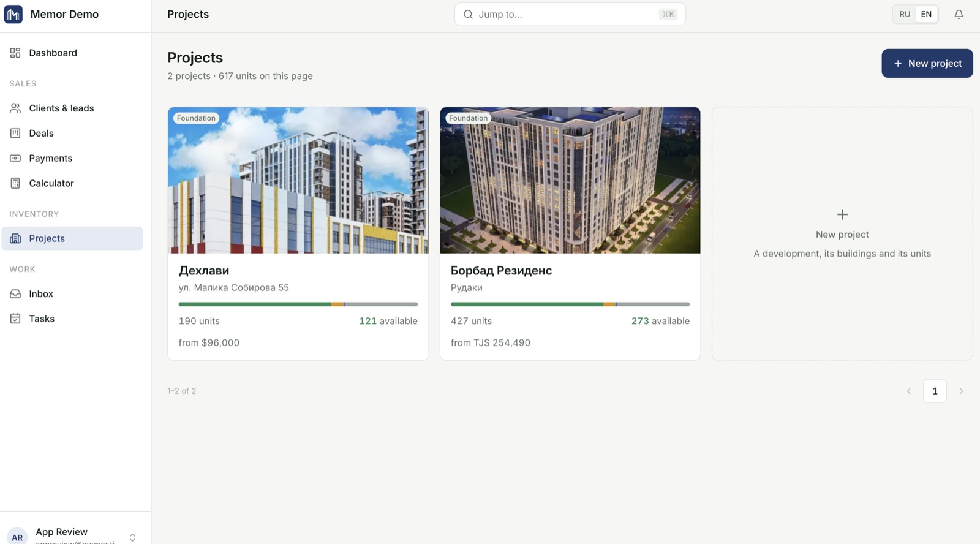Click the '121 available' text
The height and width of the screenshot is (544, 980).
pos(388,321)
